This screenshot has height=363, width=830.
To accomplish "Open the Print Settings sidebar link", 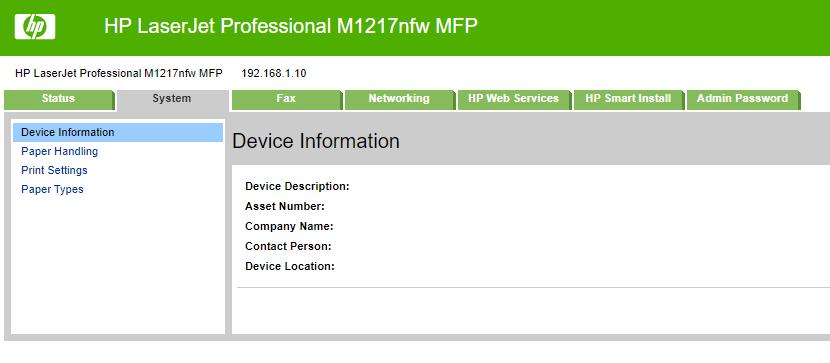I will [54, 170].
